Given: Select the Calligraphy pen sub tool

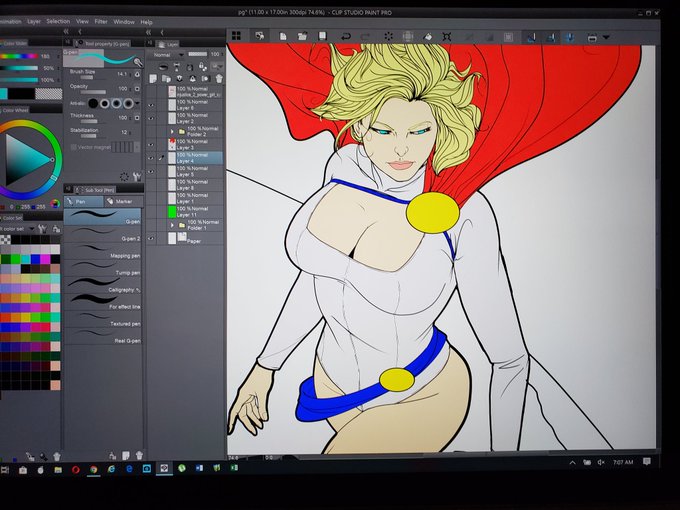Looking at the screenshot, I should click(x=103, y=285).
